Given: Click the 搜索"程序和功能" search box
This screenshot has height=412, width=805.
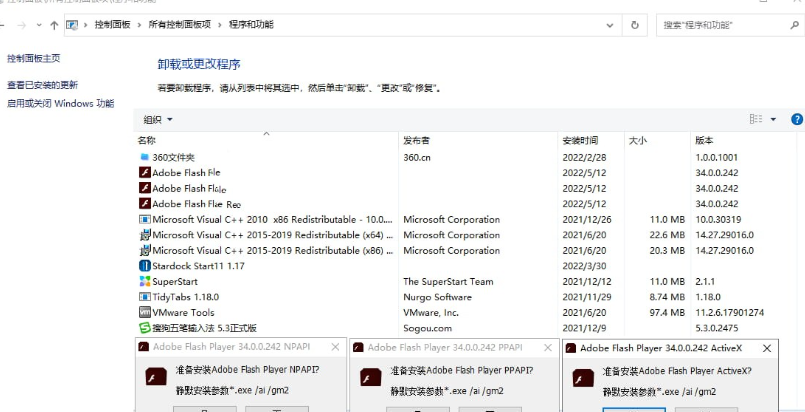Looking at the screenshot, I should click(x=725, y=24).
